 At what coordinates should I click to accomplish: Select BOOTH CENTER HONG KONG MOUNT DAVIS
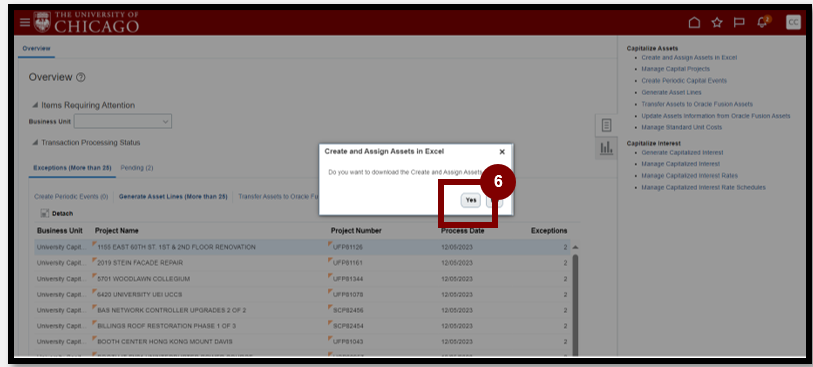165,342
